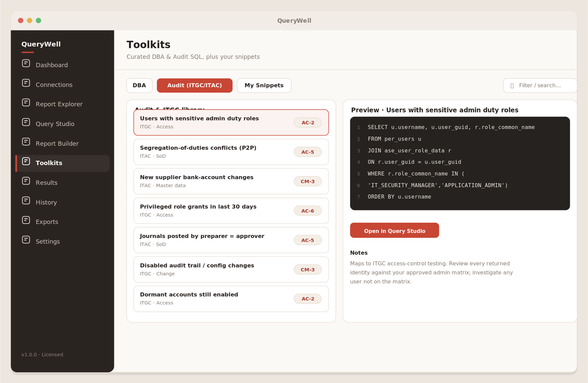Open Settings label in sidebar

(48, 241)
